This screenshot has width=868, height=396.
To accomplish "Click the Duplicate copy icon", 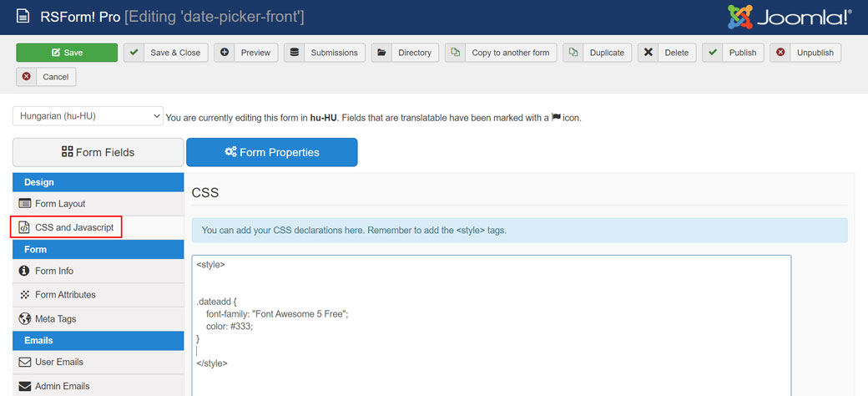I will click(x=573, y=53).
